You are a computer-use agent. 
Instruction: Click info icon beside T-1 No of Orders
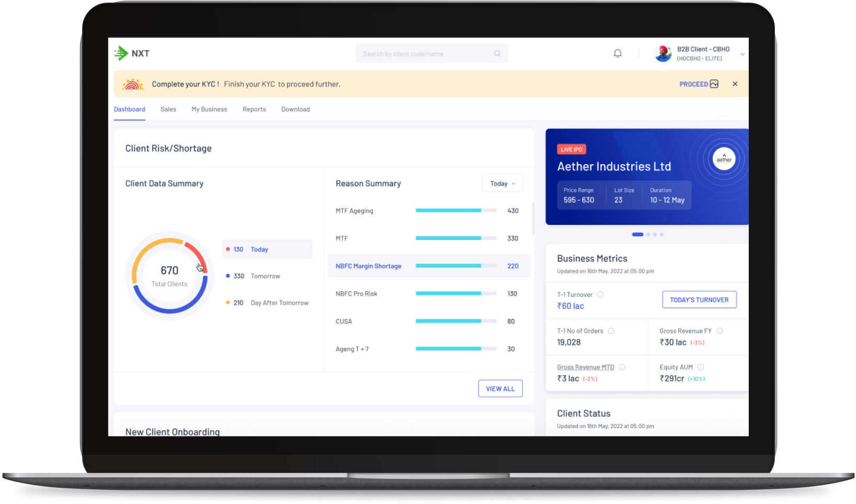pyautogui.click(x=611, y=331)
